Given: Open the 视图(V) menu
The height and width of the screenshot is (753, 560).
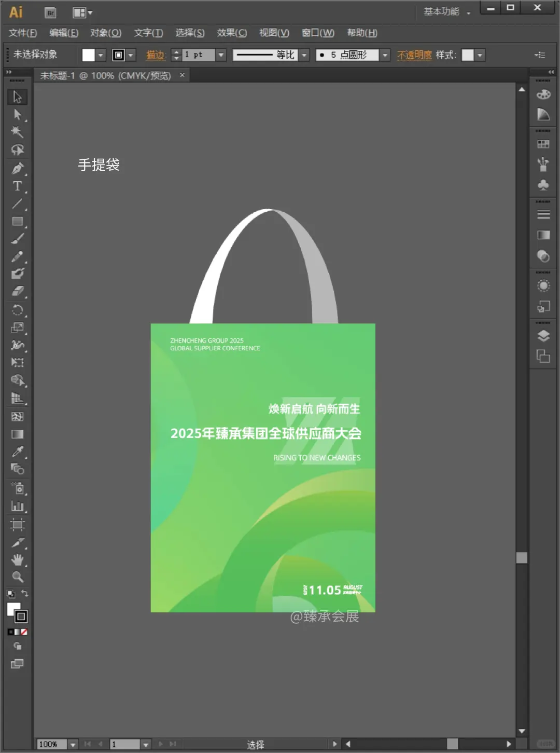Looking at the screenshot, I should (x=274, y=33).
